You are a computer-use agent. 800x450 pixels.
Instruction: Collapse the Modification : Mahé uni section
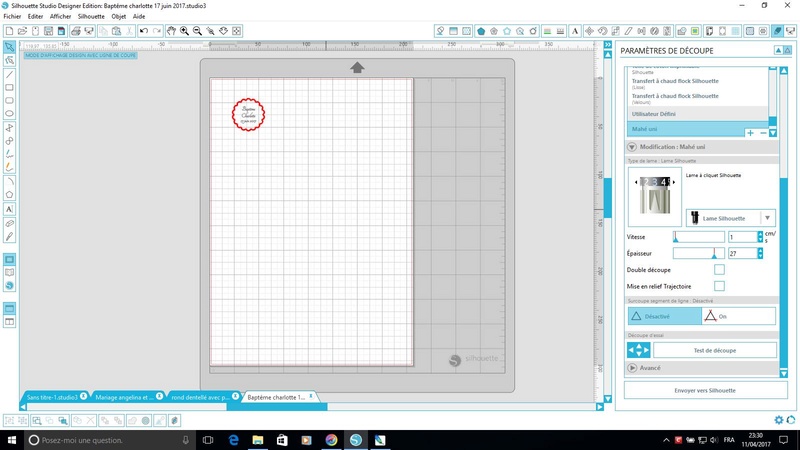(x=632, y=147)
